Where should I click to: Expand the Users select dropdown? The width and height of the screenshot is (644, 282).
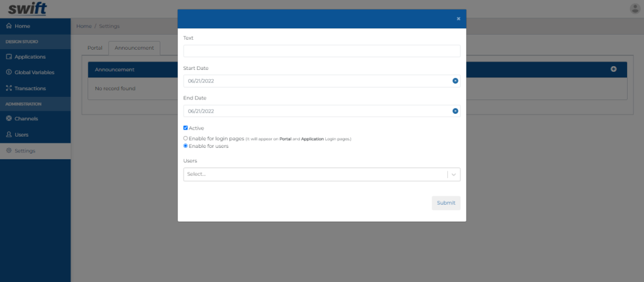[453, 174]
